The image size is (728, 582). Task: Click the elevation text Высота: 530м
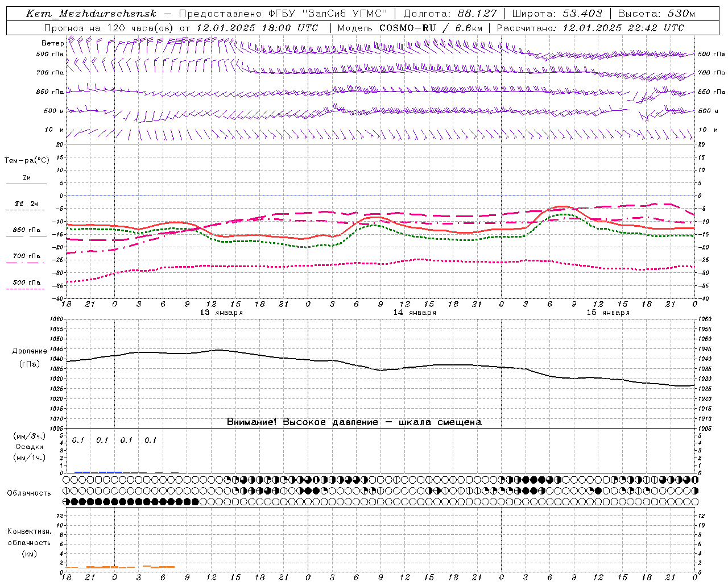[x=656, y=14]
